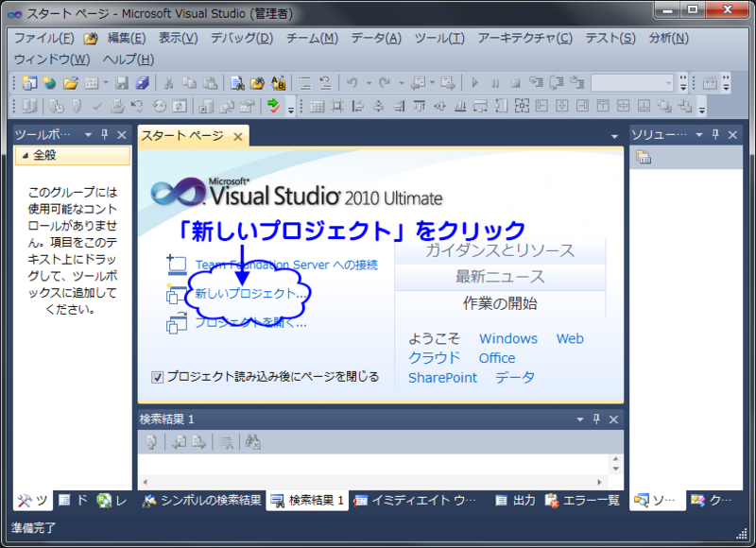The height and width of the screenshot is (548, 756).
Task: Open the Windows link
Action: pyautogui.click(x=508, y=338)
